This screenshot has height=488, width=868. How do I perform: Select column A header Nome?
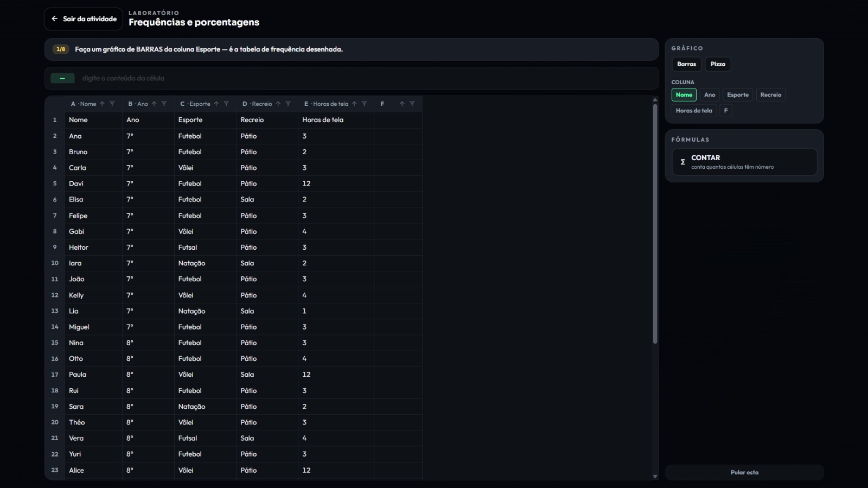click(84, 104)
